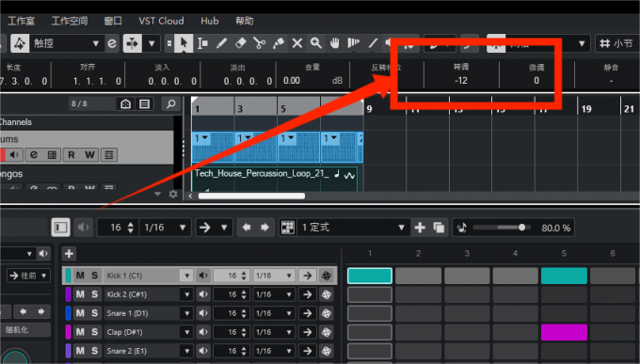Open track search magnifier in track list
This screenshot has width=640, height=364.
(171, 104)
